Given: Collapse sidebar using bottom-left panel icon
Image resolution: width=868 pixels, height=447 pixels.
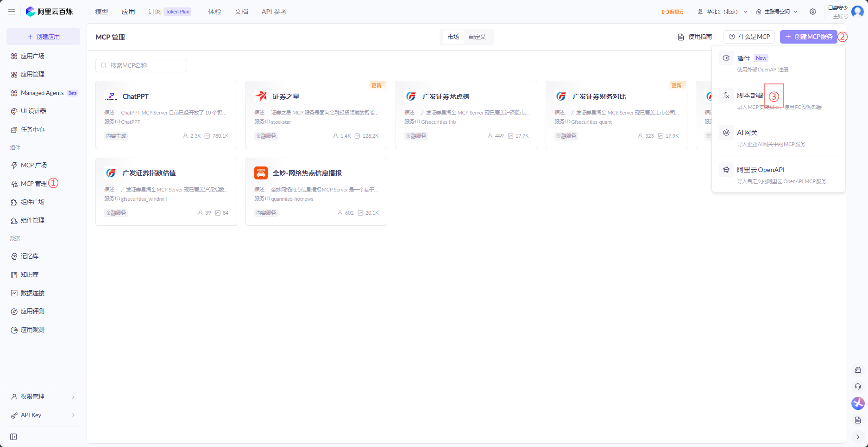Looking at the screenshot, I should coord(13,437).
